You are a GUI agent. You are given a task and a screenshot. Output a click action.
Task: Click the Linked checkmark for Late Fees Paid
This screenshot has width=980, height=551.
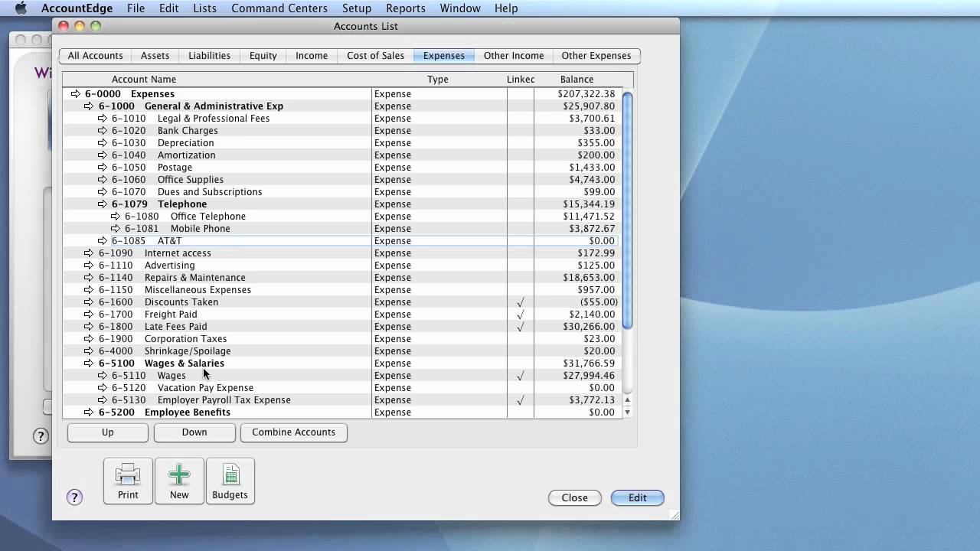[521, 327]
